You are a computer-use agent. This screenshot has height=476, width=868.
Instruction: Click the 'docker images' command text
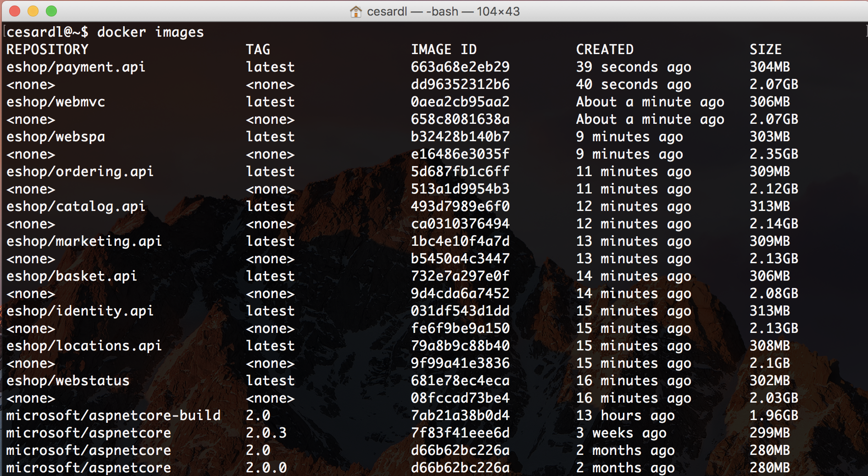tap(150, 32)
